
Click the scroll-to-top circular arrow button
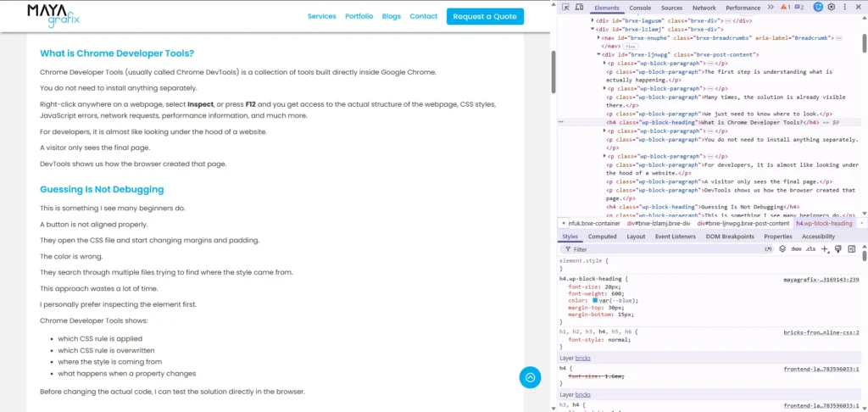click(530, 378)
